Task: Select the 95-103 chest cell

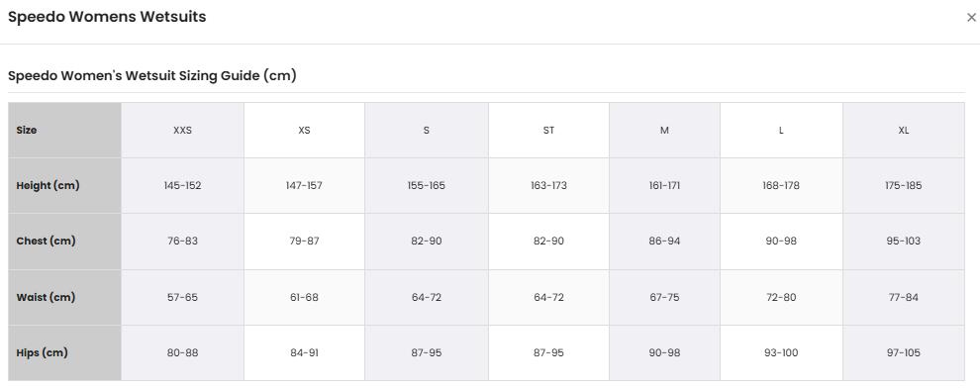Action: [904, 242]
